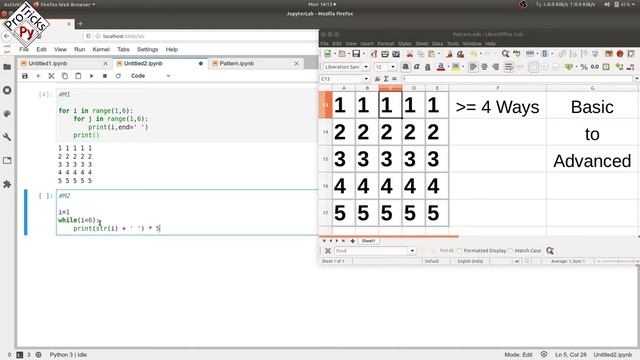Toggle align right in Calc toolbar
Image resolution: width=640 pixels, height=360 pixels.
tap(496, 67)
